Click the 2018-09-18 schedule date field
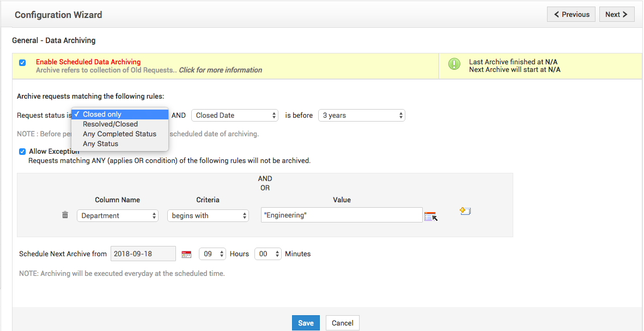Viewport: 644px width, 331px height. [143, 254]
